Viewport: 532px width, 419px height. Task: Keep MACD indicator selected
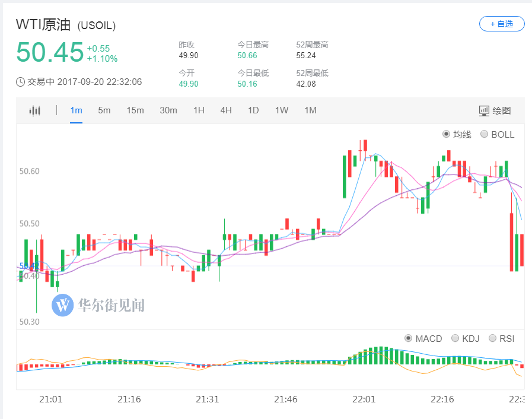[409, 338]
